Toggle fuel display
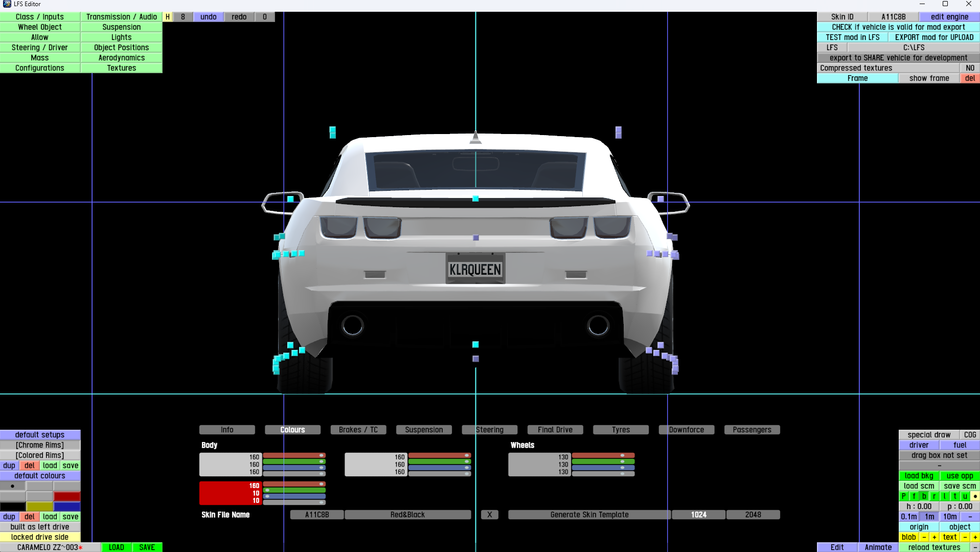Screen dimensions: 980x552 (960, 445)
